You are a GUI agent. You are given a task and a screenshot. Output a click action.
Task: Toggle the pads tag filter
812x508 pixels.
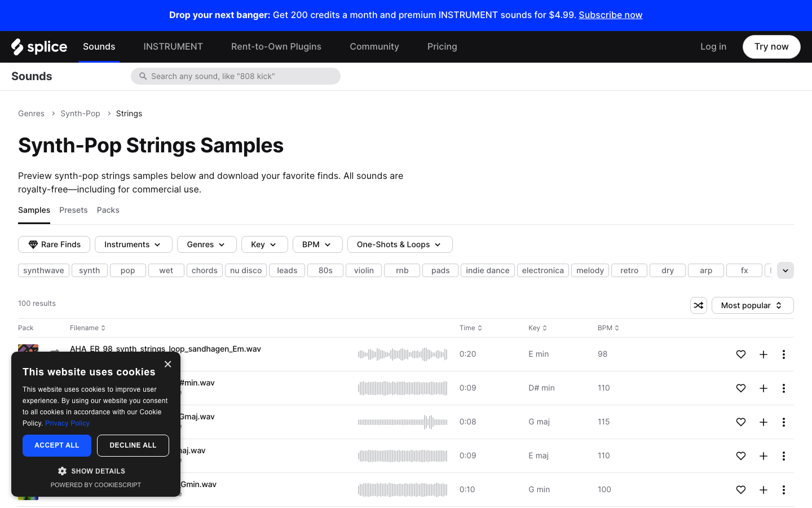tap(440, 270)
